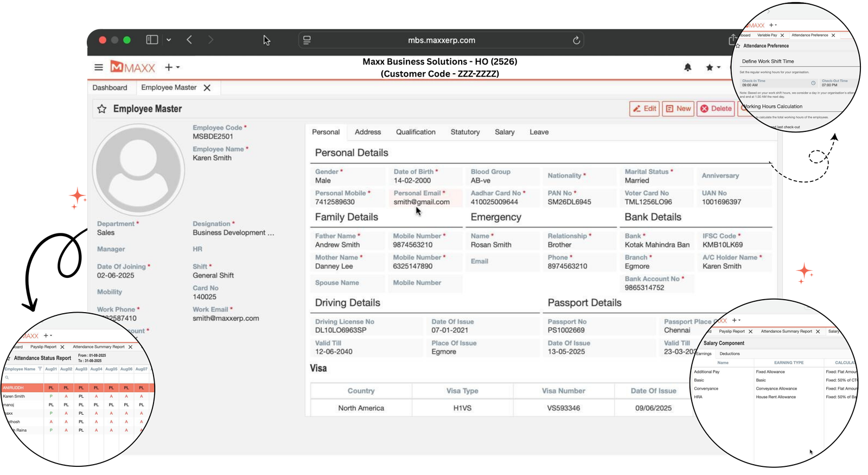The height and width of the screenshot is (475, 868).
Task: Click the favorites star in the header
Action: click(709, 67)
